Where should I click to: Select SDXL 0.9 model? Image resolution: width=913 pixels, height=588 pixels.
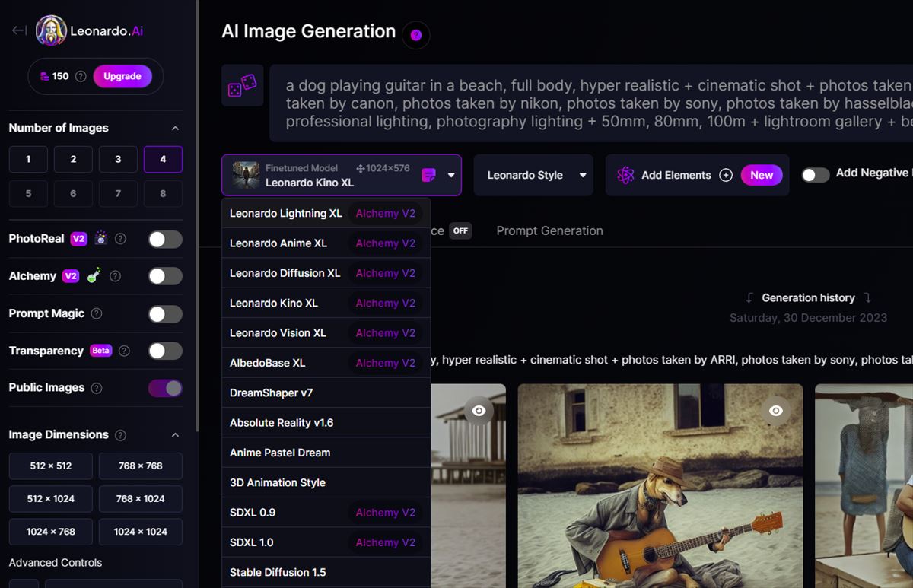(326, 512)
